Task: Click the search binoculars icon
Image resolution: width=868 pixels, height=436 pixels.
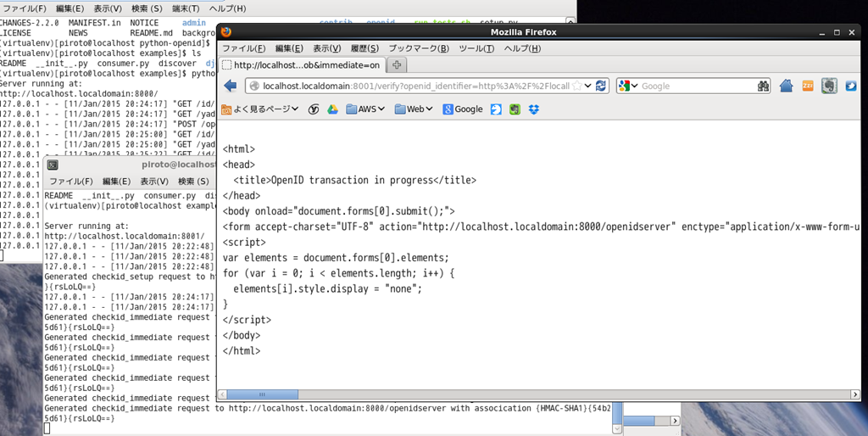Action: (763, 86)
